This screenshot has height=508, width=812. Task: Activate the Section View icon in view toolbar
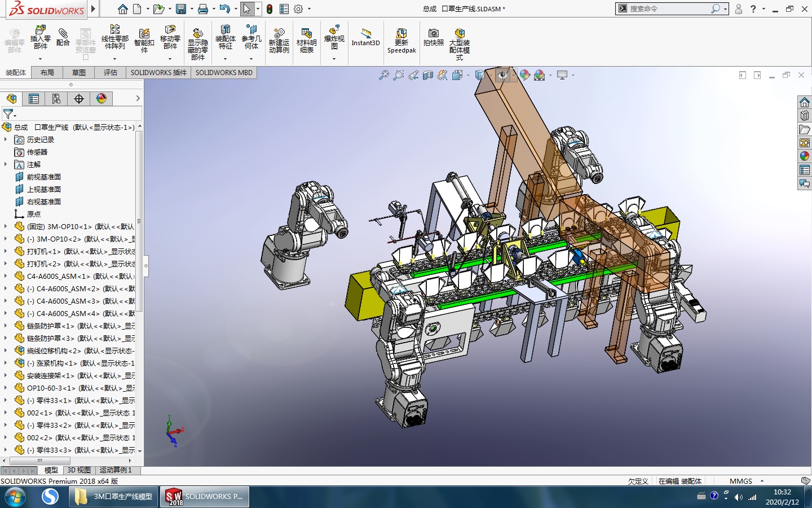[x=428, y=75]
